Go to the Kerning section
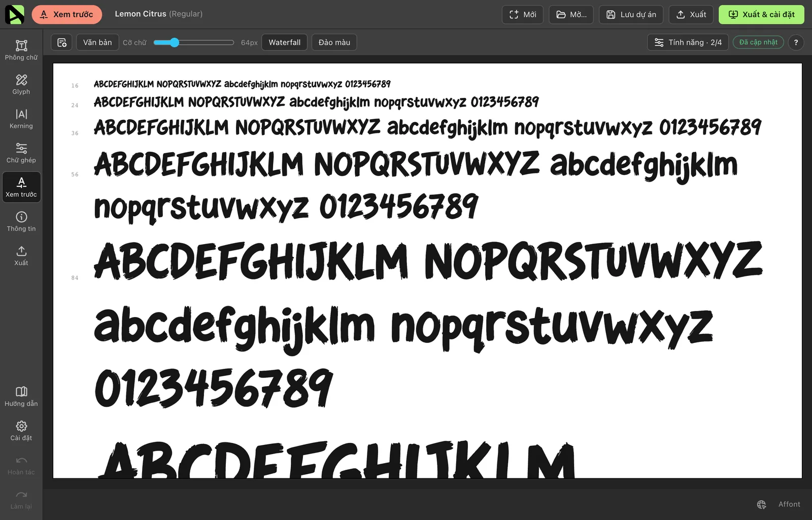 (21, 119)
